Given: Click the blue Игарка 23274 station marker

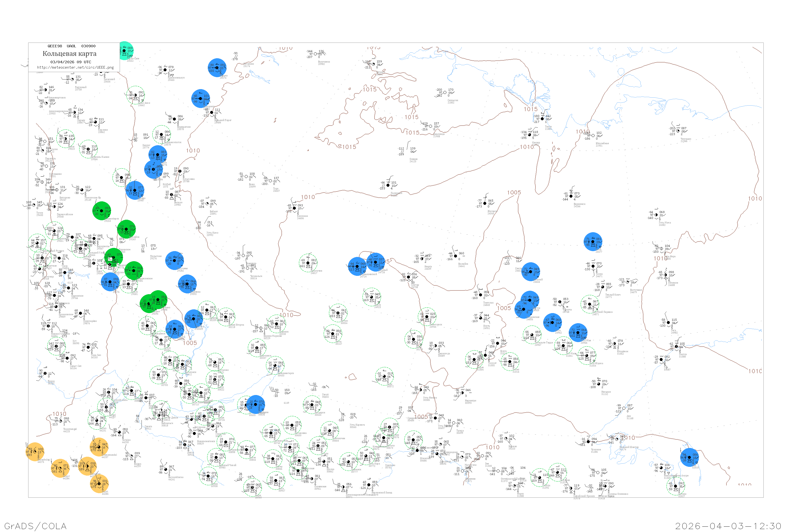Looking at the screenshot, I should (217, 68).
